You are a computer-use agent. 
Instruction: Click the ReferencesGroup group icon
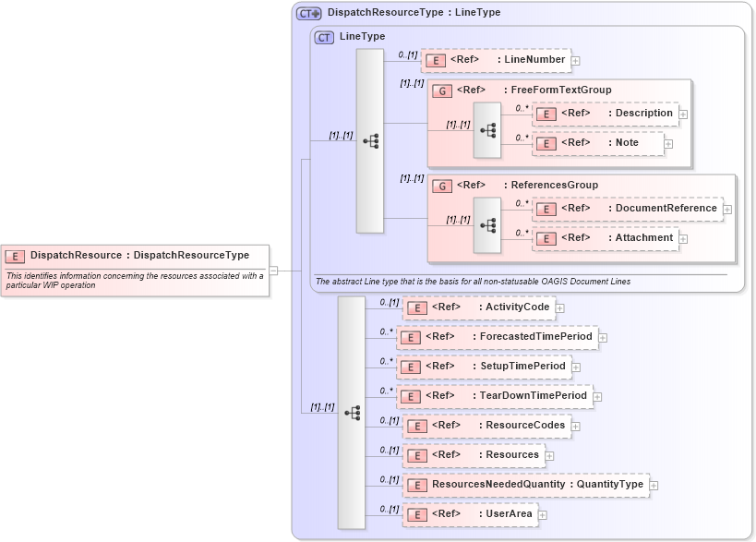pos(441,185)
